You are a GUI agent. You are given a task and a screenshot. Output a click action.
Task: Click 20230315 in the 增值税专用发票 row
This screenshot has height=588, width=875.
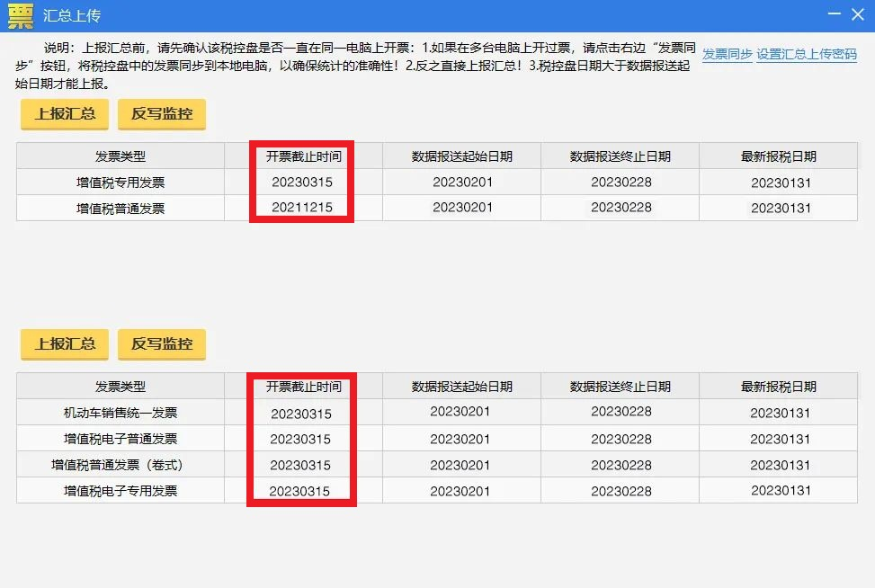302,182
